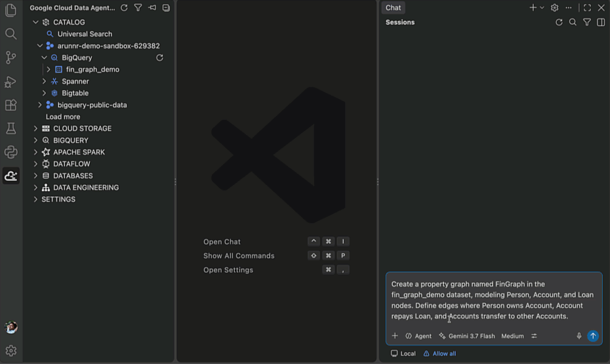
Task: Expand the Bigtable node
Action: pos(44,93)
